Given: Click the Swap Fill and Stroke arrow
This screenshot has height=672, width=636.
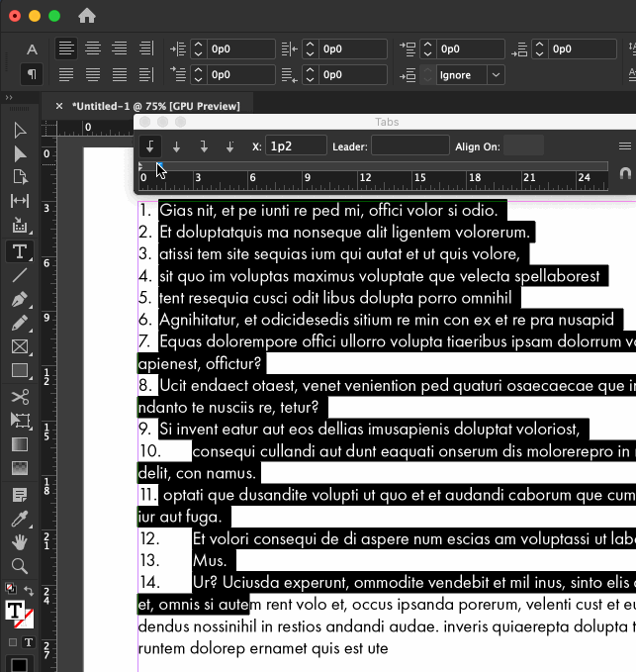Looking at the screenshot, I should [x=29, y=591].
